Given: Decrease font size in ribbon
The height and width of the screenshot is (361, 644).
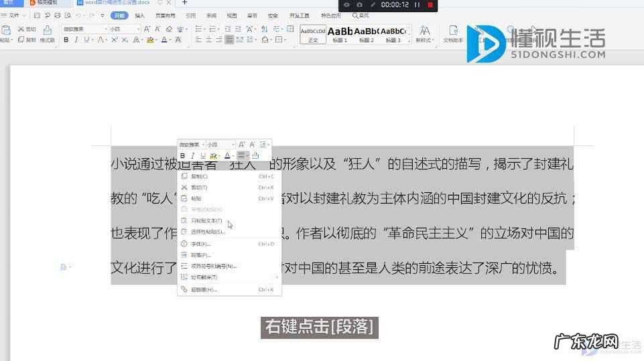Looking at the screenshot, I should point(157,29).
